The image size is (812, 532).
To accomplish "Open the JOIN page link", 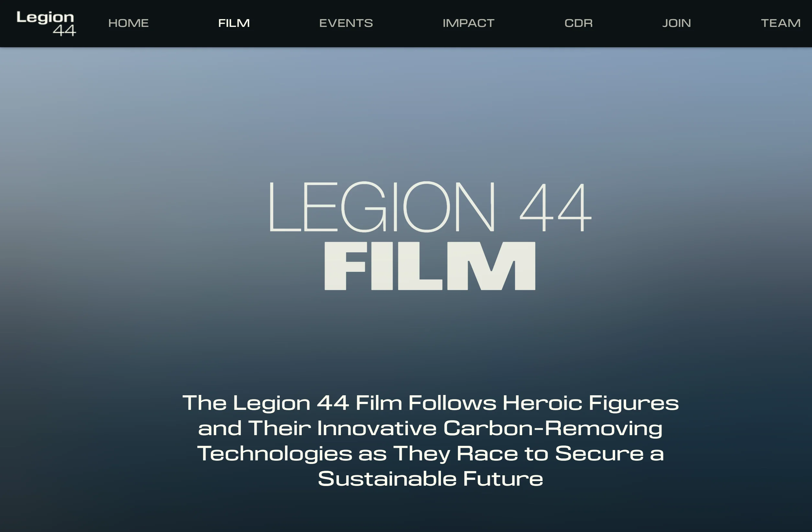I will click(677, 23).
